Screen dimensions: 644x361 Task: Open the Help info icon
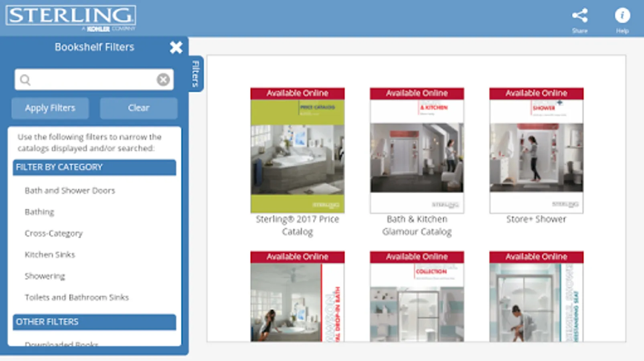tap(622, 16)
